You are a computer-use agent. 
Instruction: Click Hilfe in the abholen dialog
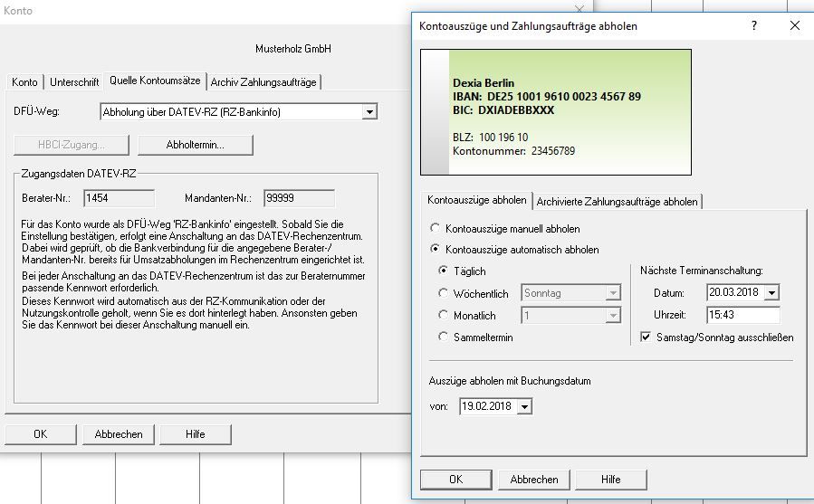click(610, 479)
